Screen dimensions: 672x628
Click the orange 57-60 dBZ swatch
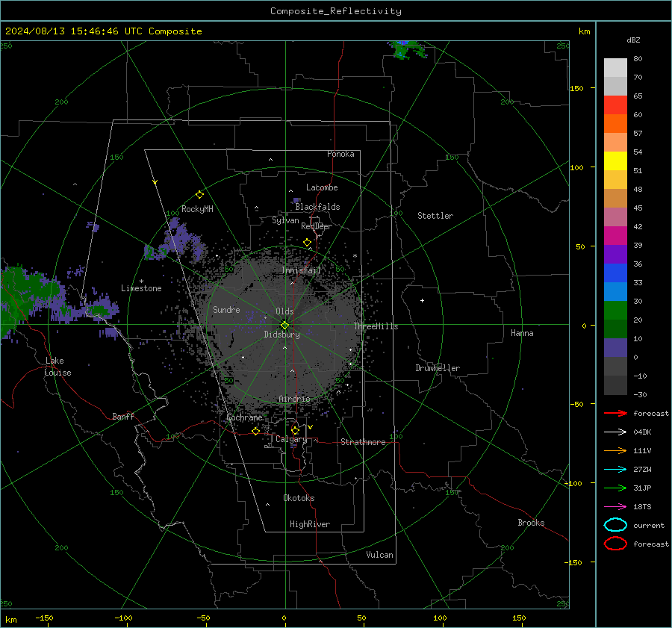pos(615,124)
